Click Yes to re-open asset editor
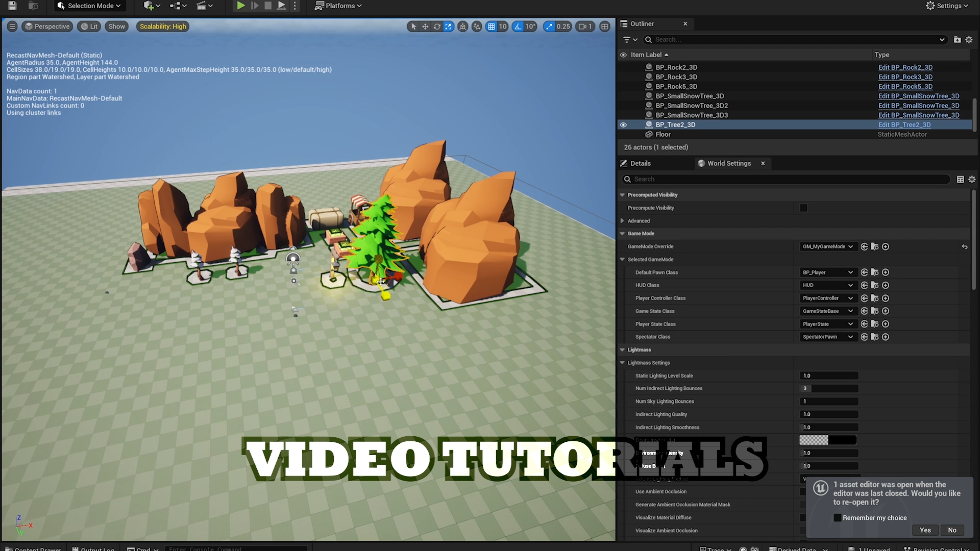This screenshot has height=551, width=980. tap(925, 530)
